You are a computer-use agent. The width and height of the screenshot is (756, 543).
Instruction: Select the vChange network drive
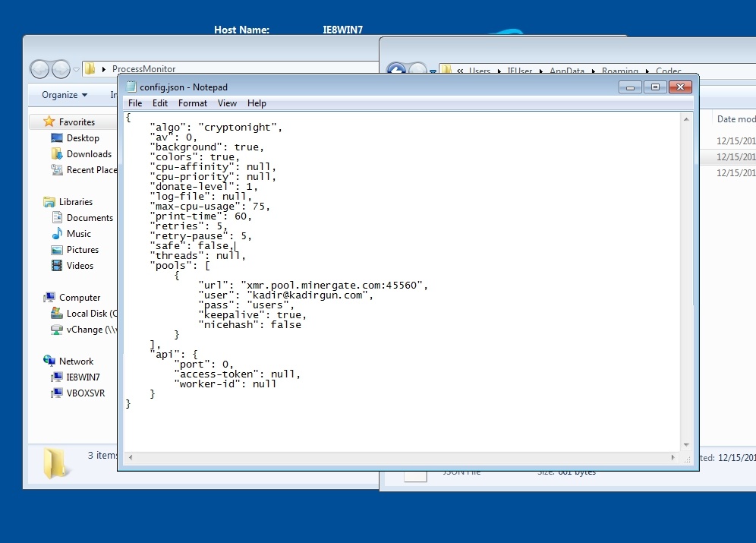(x=92, y=330)
